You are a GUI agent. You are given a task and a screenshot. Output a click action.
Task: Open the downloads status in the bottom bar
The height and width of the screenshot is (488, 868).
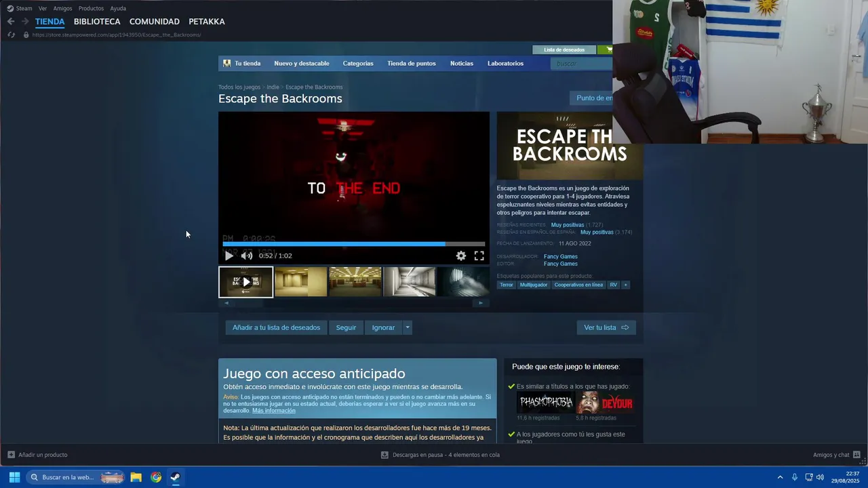[441, 455]
